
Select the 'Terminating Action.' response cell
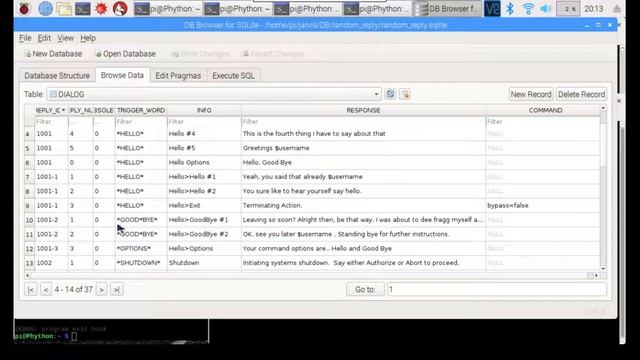363,205
